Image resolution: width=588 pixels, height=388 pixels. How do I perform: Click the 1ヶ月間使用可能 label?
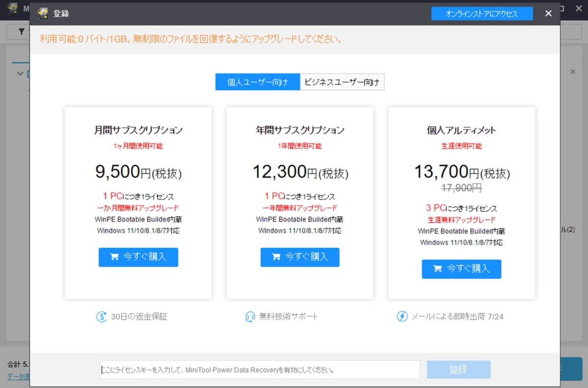click(138, 146)
